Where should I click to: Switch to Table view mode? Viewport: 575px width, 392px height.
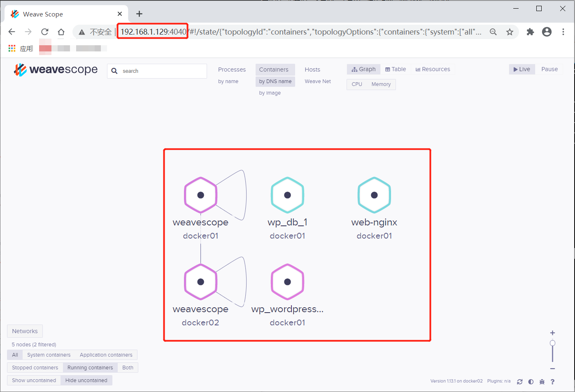pos(396,69)
